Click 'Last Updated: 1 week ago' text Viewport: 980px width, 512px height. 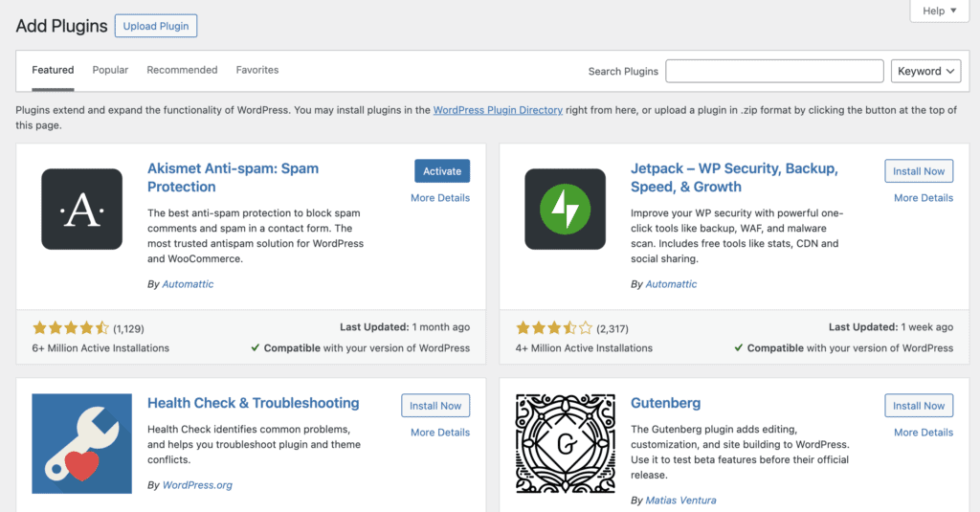click(x=891, y=327)
